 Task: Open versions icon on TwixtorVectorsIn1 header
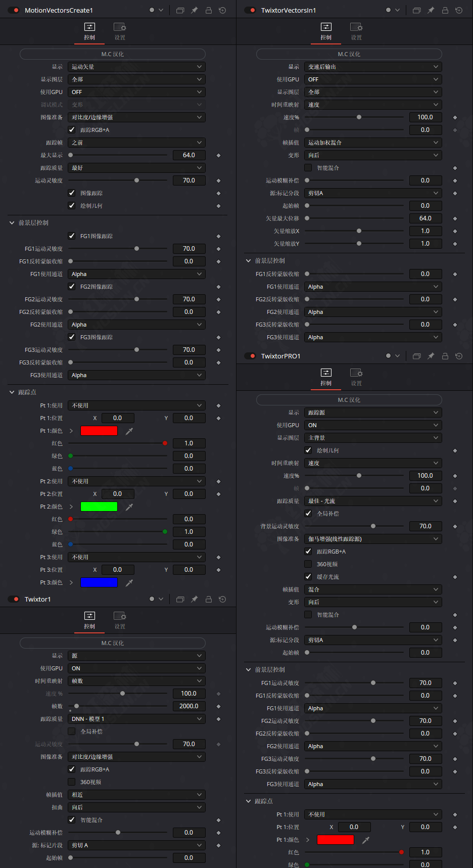coord(416,10)
